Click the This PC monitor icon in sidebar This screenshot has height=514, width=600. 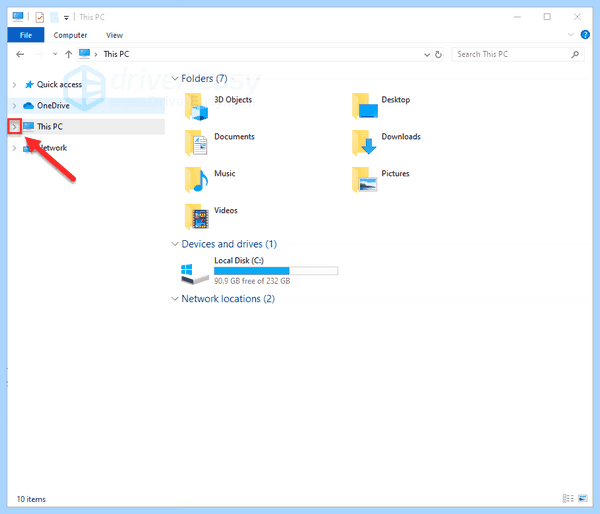coord(28,126)
